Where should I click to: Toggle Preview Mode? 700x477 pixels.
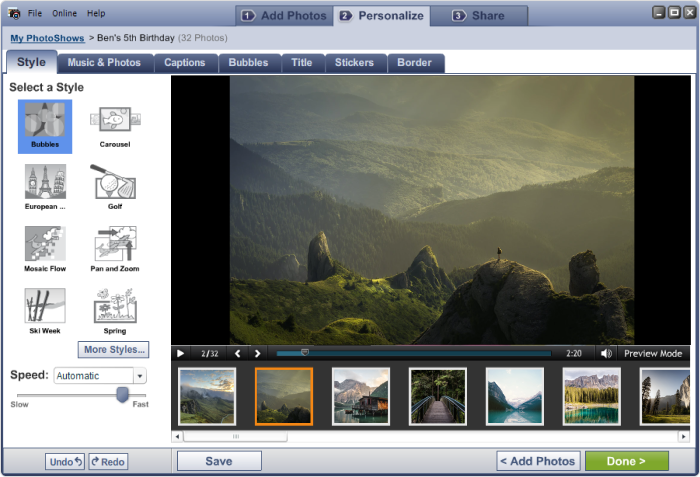[653, 353]
